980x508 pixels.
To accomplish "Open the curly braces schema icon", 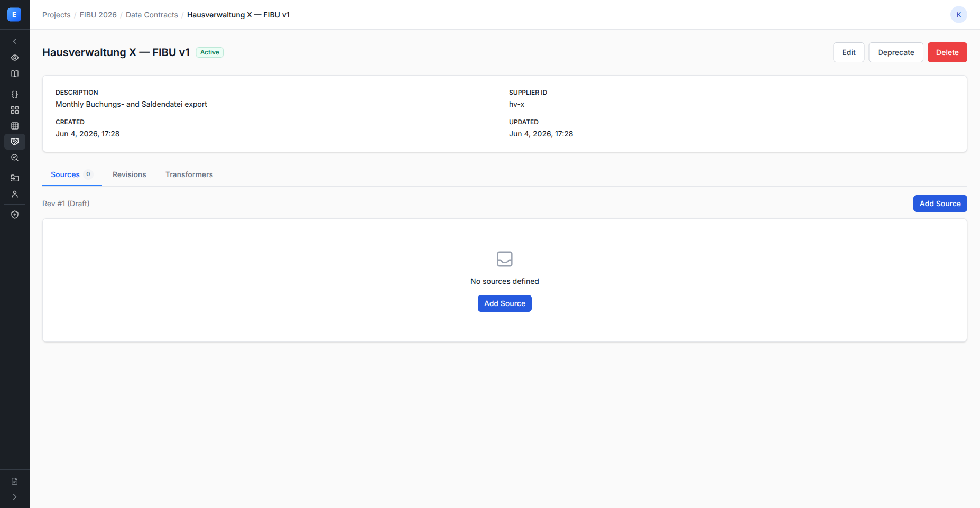I will click(15, 94).
